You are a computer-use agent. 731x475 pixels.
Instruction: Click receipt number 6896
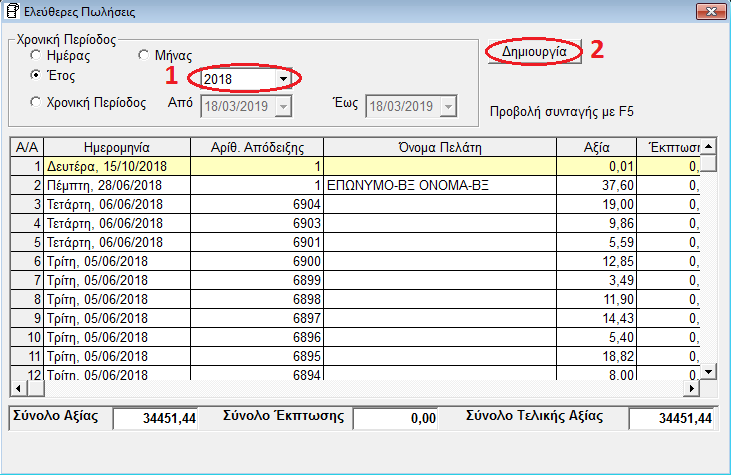coord(307,337)
